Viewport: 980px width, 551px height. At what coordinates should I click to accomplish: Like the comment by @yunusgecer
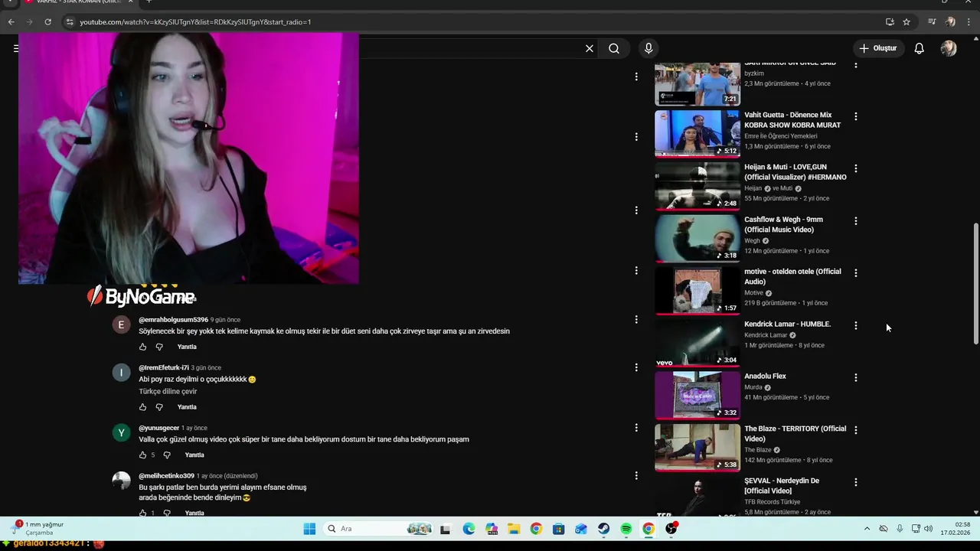pyautogui.click(x=142, y=455)
